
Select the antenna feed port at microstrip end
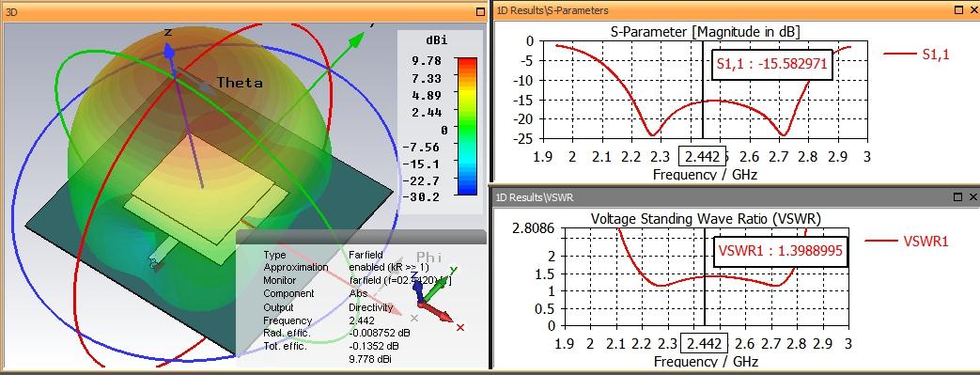point(154,262)
